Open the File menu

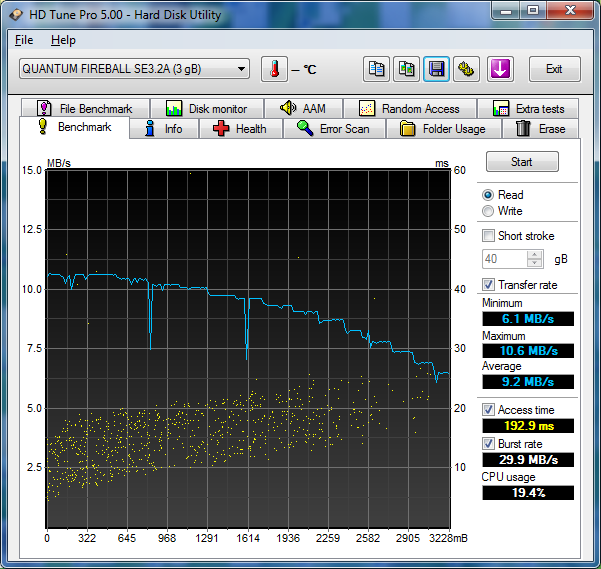24,40
